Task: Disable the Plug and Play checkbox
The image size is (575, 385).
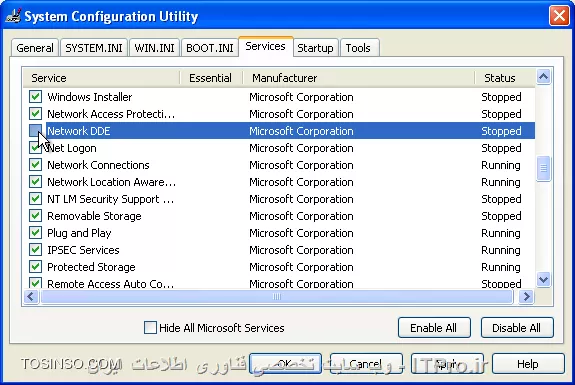Action: [36, 232]
